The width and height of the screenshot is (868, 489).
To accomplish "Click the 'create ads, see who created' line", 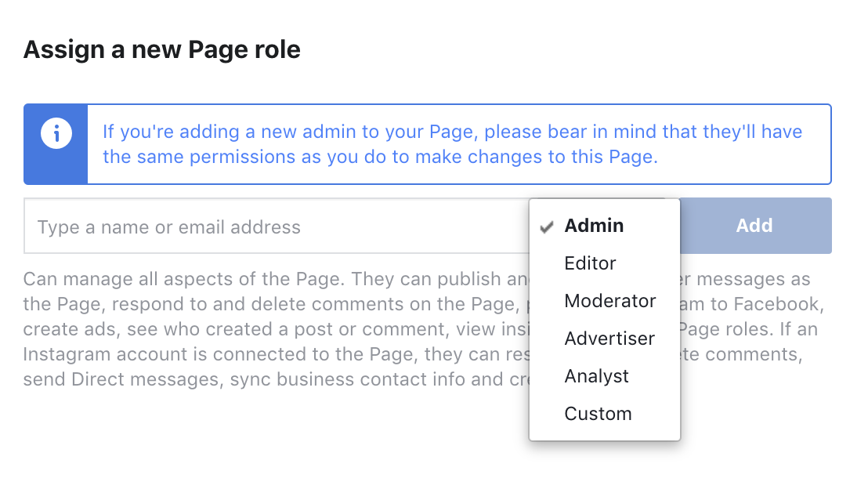I will tap(277, 329).
